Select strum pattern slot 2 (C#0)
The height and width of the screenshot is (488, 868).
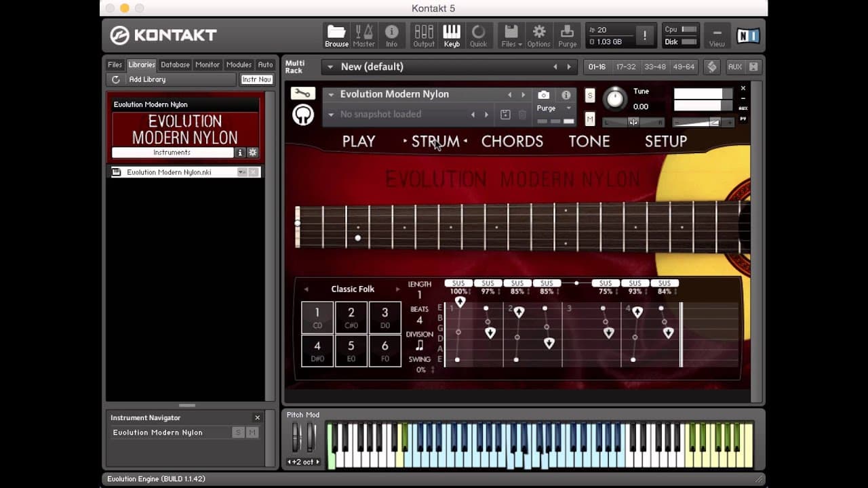(351, 317)
